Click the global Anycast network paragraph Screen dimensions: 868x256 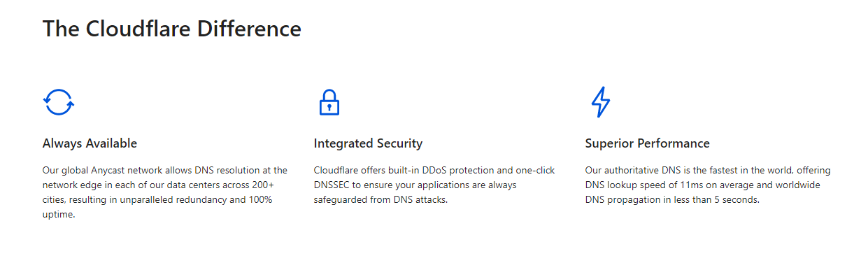point(165,192)
